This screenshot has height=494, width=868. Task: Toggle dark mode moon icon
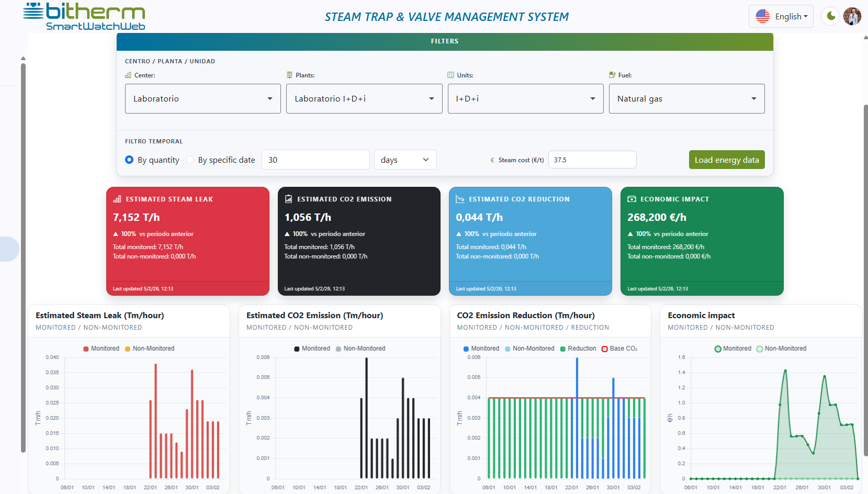pyautogui.click(x=830, y=16)
